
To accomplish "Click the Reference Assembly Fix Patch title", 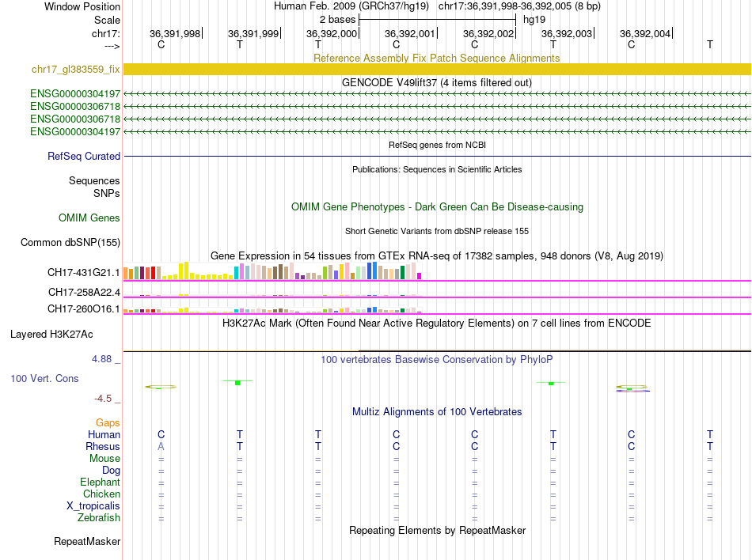I will pyautogui.click(x=437, y=58).
